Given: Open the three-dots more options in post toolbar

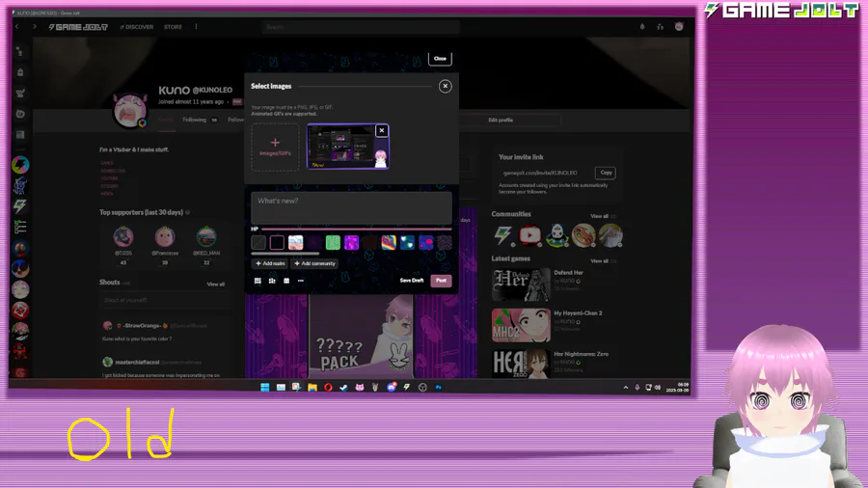Looking at the screenshot, I should tap(301, 281).
